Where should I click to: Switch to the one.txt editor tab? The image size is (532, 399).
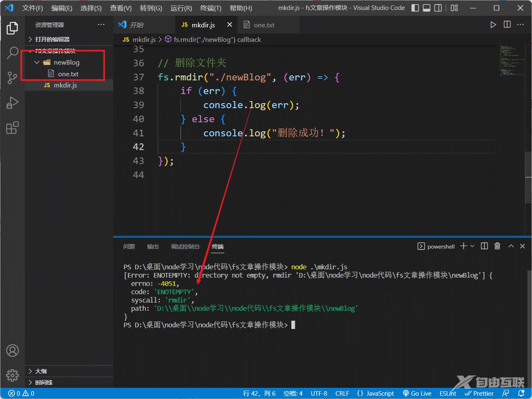pyautogui.click(x=268, y=25)
